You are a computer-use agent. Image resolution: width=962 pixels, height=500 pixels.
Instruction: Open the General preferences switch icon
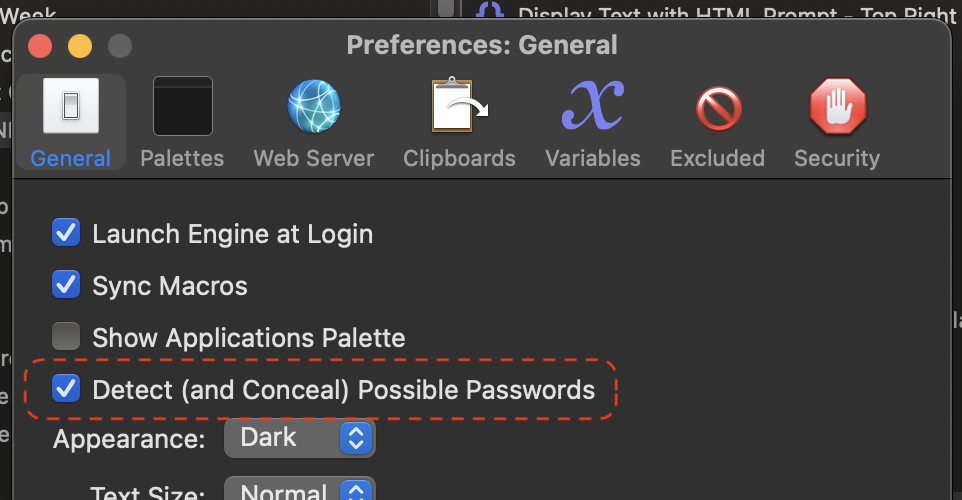71,106
